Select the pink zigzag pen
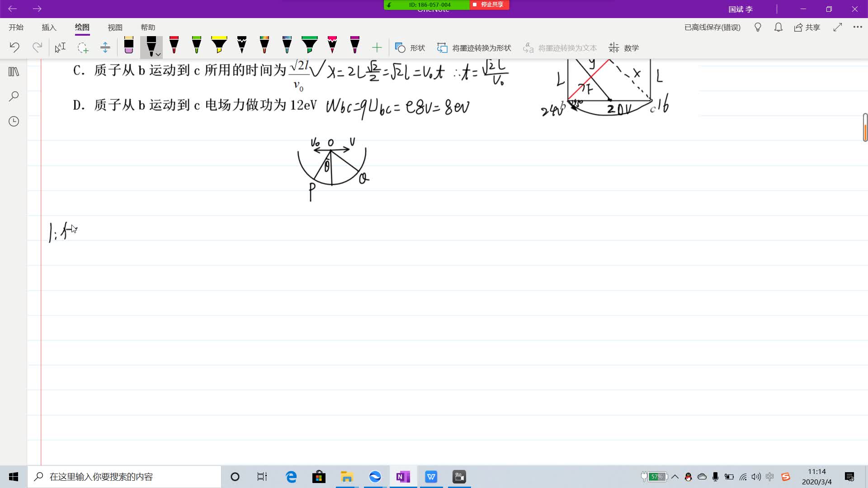Screen dimensions: 868x488 tap(332, 45)
